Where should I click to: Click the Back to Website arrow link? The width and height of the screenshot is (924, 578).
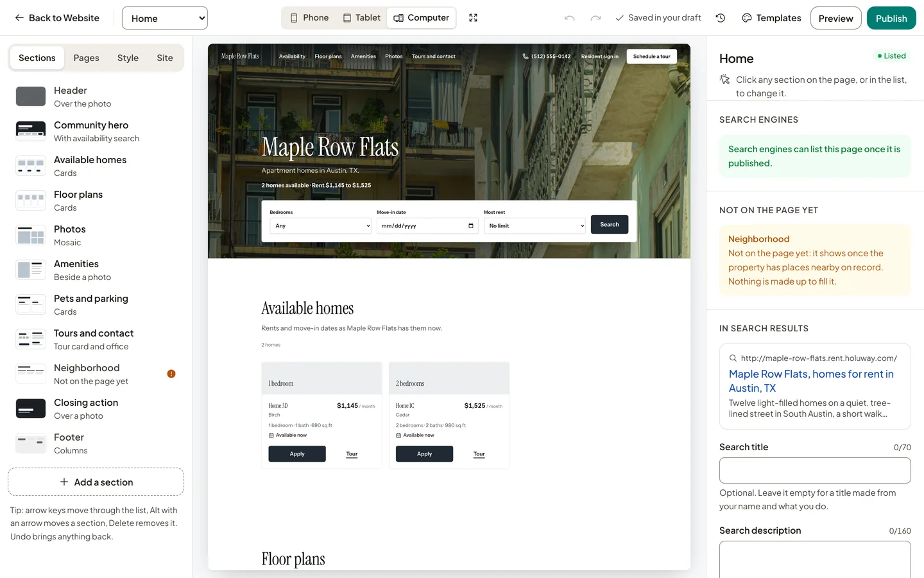click(x=57, y=18)
